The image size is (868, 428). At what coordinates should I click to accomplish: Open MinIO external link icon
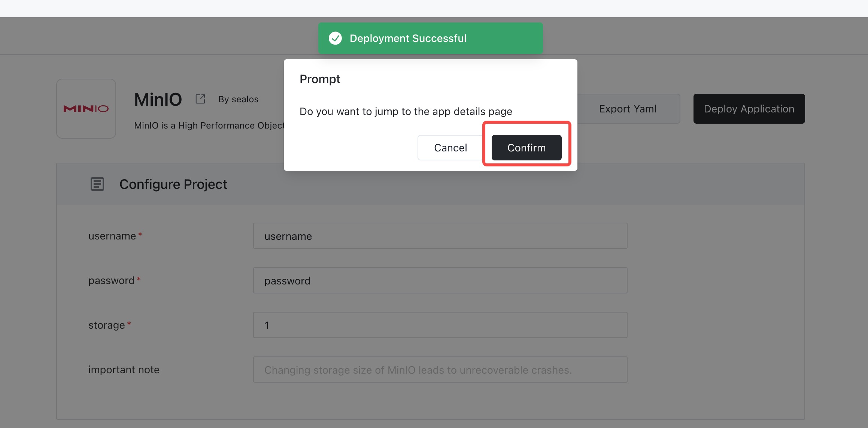tap(200, 99)
